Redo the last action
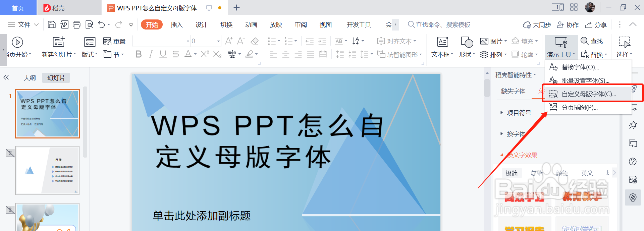 (x=119, y=24)
